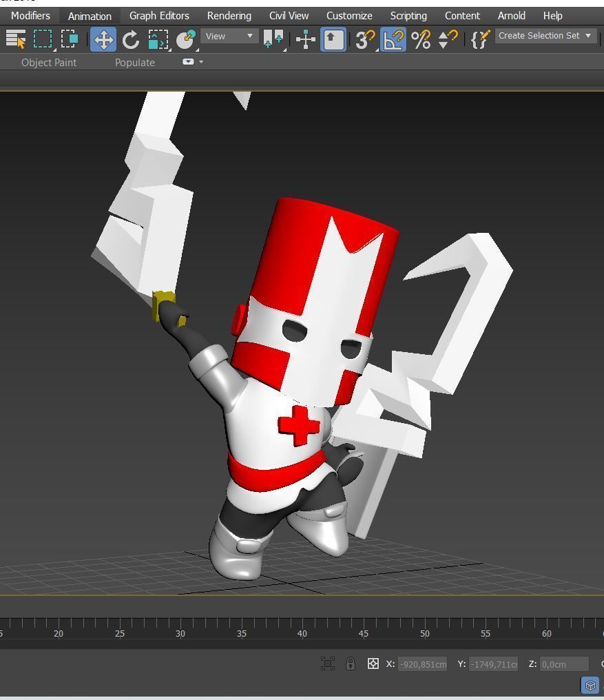Viewport: 604px width, 700px height.
Task: Toggle the Spinner Snap button
Action: pyautogui.click(x=448, y=39)
